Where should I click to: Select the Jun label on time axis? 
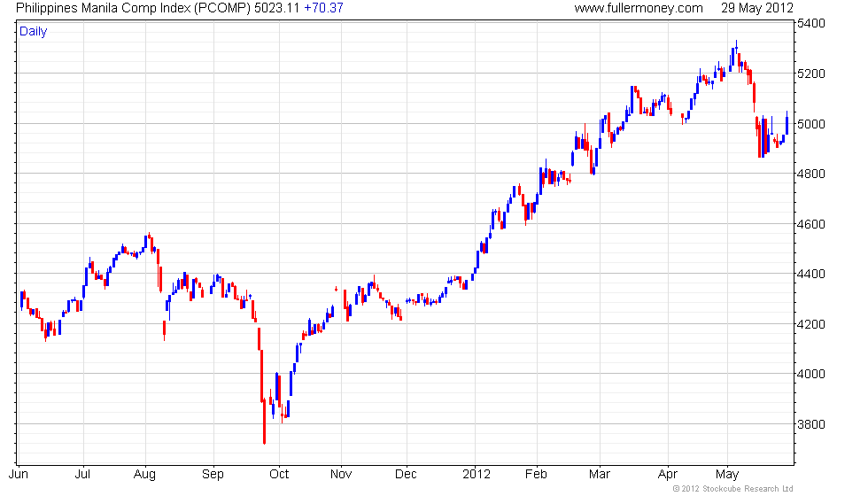click(x=19, y=475)
